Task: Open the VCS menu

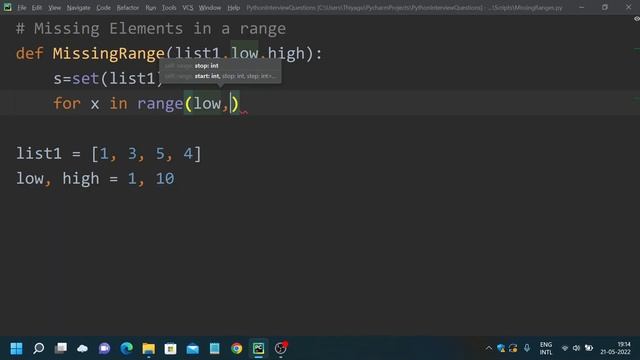Action: [x=188, y=8]
